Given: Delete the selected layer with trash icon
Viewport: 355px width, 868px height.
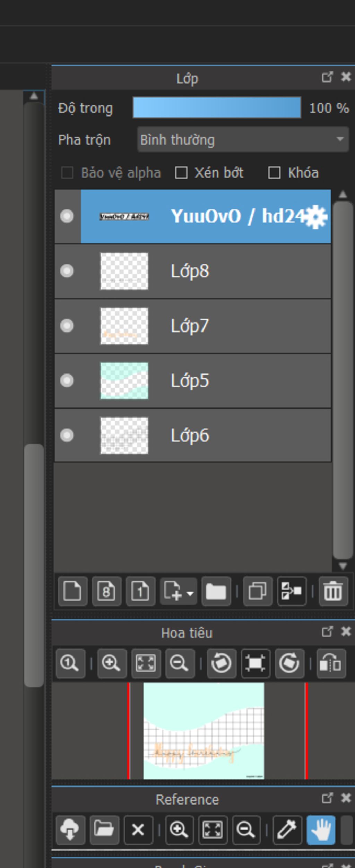Looking at the screenshot, I should [x=333, y=591].
